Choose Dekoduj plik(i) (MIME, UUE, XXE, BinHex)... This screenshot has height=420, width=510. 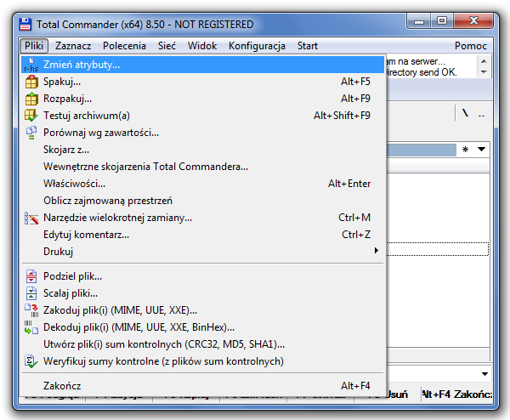pyautogui.click(x=202, y=327)
